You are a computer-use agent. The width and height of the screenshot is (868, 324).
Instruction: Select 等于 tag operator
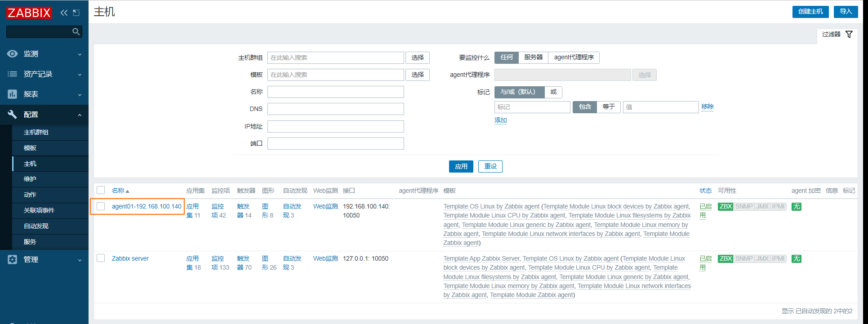pos(609,107)
